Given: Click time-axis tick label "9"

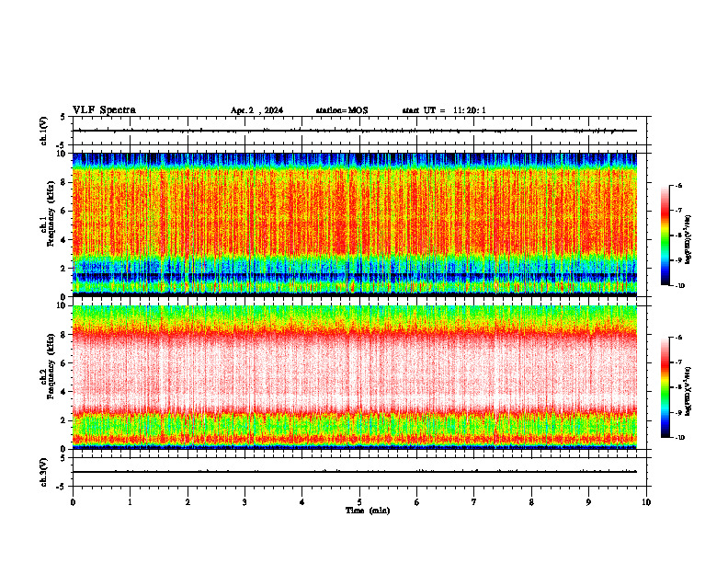Looking at the screenshot, I should point(588,502).
